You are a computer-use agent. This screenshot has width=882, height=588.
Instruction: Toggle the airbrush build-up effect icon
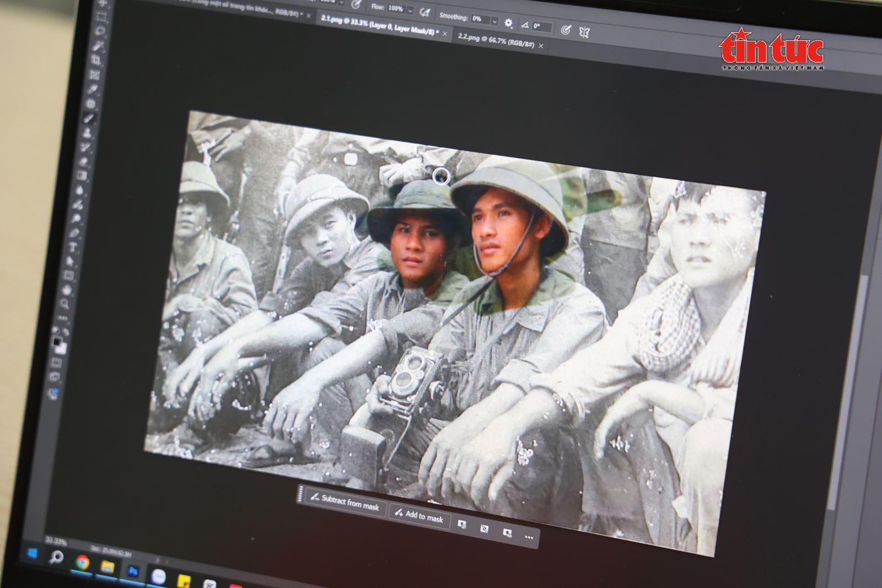click(x=424, y=13)
